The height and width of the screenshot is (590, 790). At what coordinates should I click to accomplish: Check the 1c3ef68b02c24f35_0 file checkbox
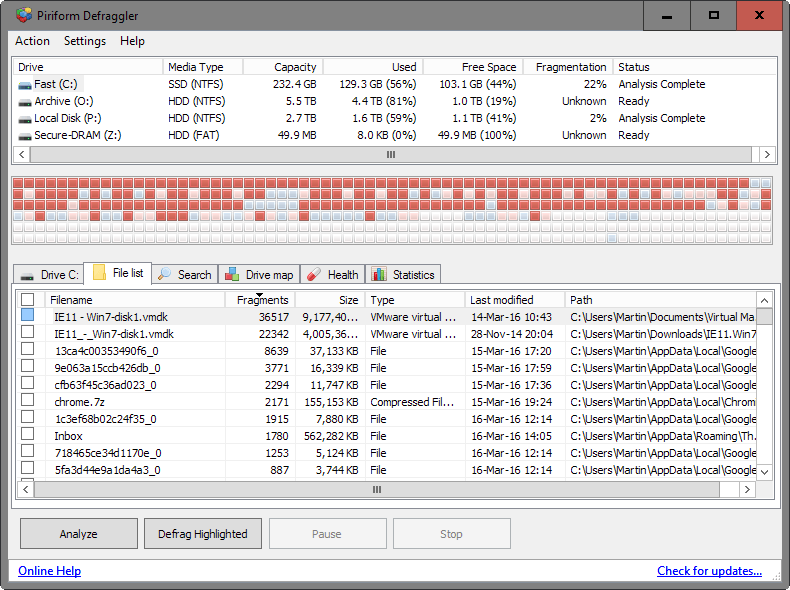tap(27, 417)
